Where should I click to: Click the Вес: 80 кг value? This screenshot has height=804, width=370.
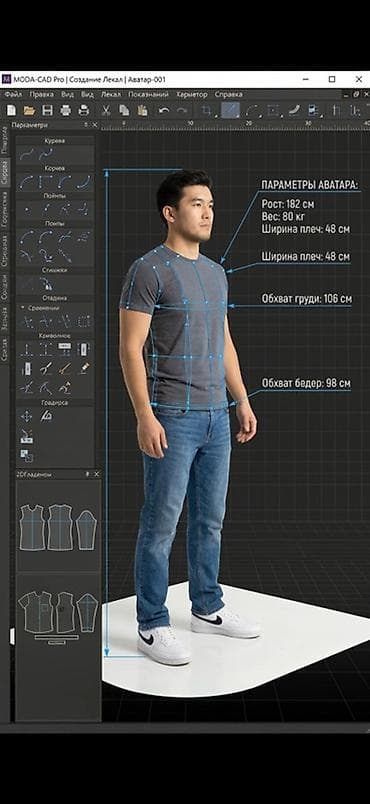[284, 216]
